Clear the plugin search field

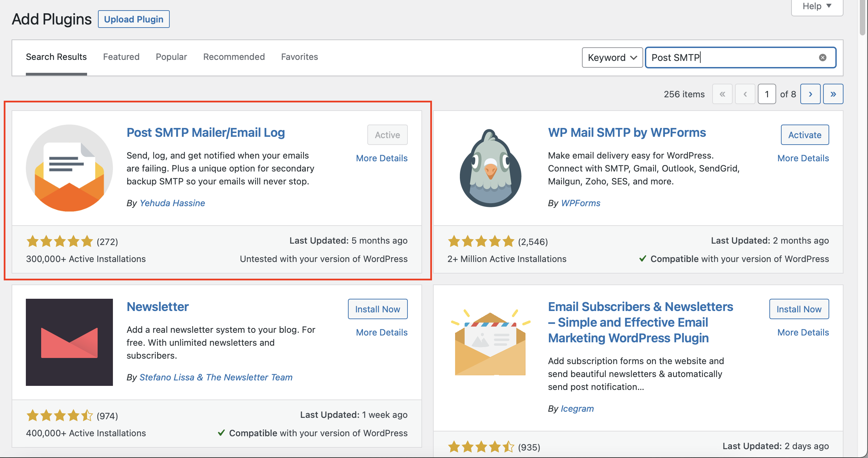[822, 58]
